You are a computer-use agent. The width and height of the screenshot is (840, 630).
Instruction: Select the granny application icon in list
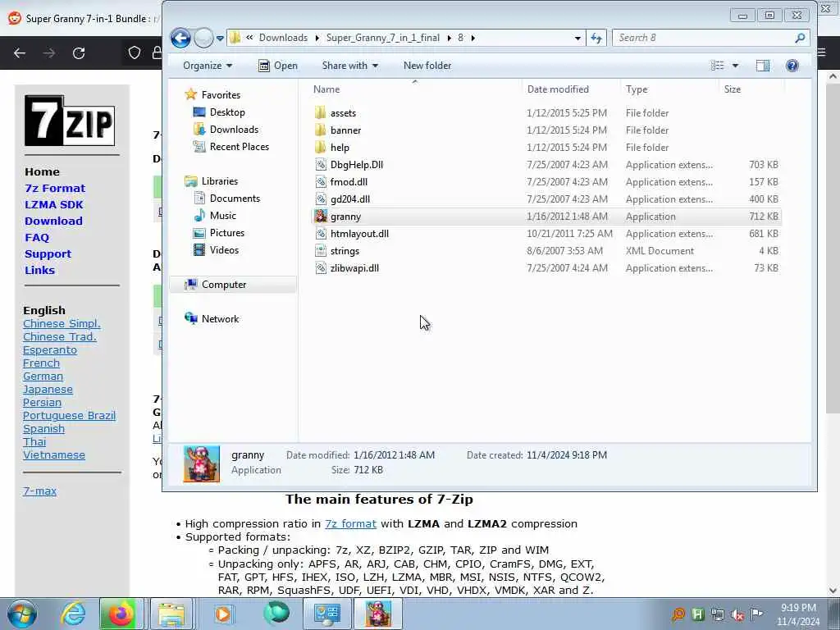tap(321, 217)
